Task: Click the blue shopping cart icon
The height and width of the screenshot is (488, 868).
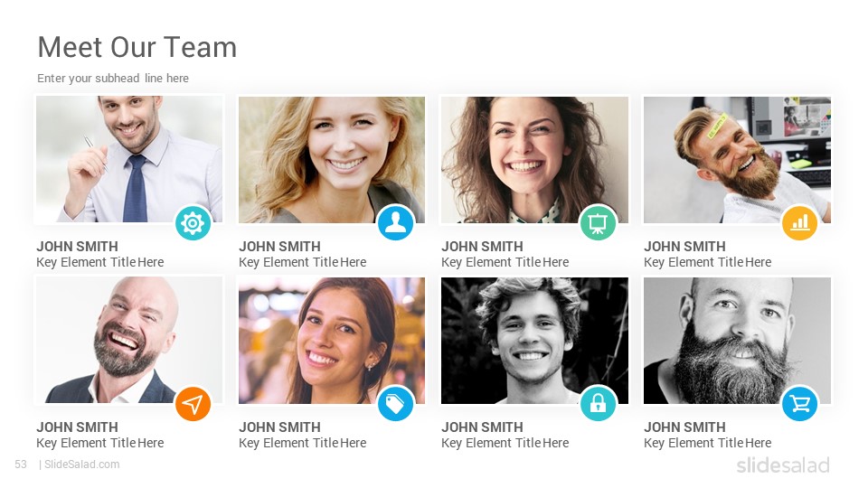Action: pos(800,404)
